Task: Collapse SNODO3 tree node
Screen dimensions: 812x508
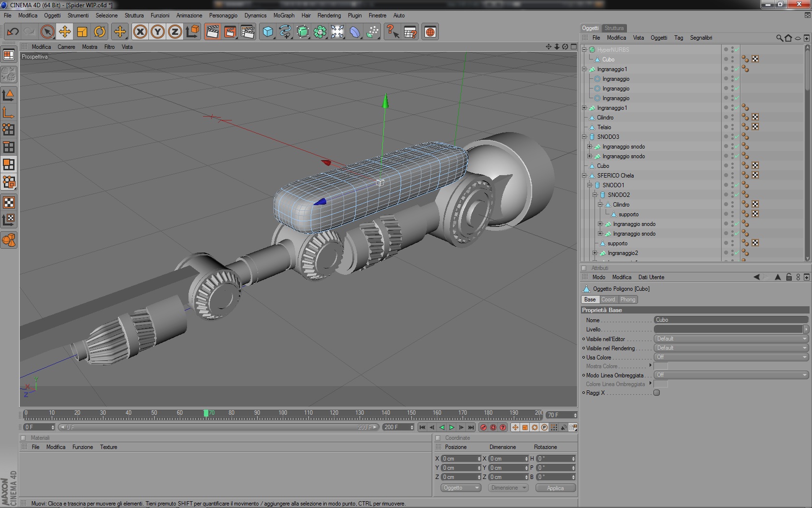Action: [584, 137]
